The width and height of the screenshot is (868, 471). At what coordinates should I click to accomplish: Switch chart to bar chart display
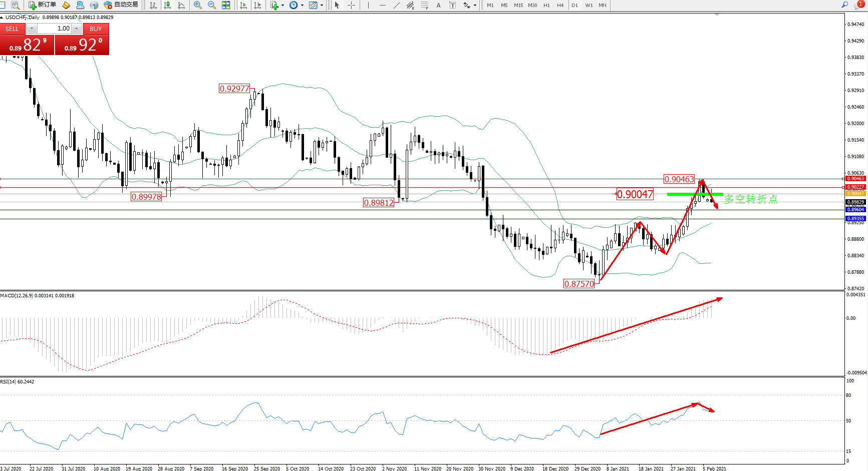click(x=153, y=5)
